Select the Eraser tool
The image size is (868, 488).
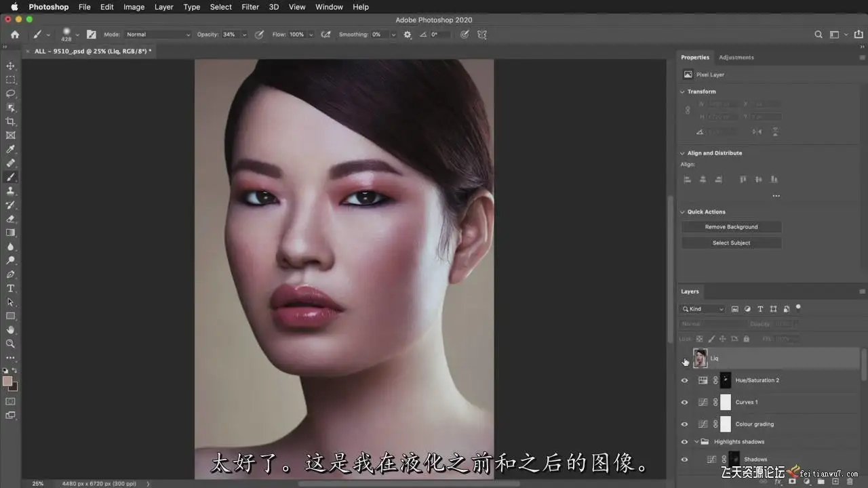point(10,219)
